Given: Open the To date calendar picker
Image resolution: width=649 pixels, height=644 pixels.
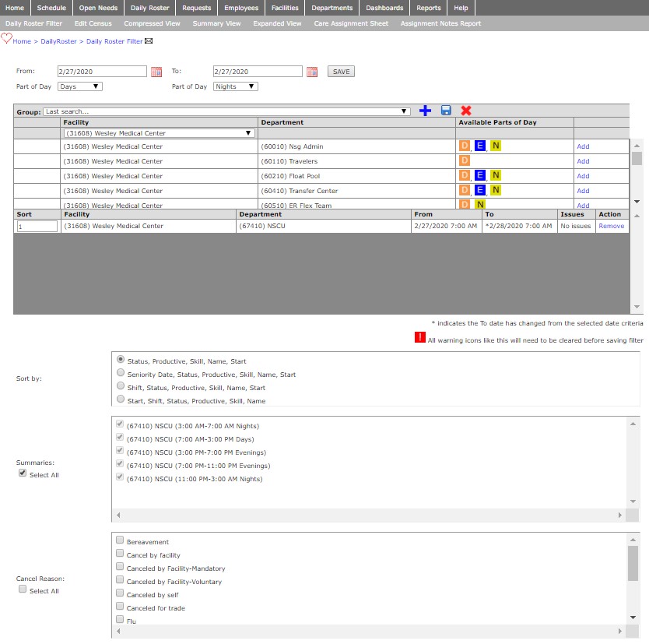Looking at the screenshot, I should [312, 72].
